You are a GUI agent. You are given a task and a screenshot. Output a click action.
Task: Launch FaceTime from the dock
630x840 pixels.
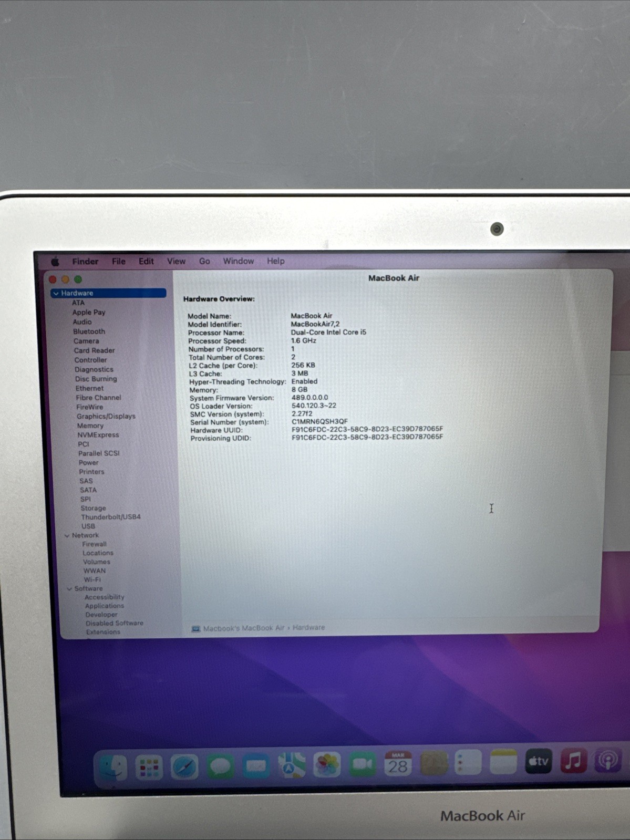click(x=362, y=764)
